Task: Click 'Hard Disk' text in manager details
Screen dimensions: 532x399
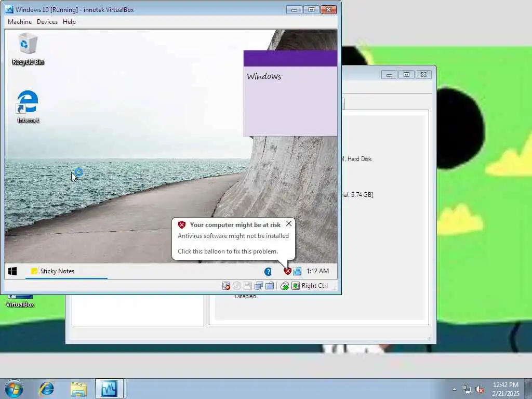Action: coord(360,159)
